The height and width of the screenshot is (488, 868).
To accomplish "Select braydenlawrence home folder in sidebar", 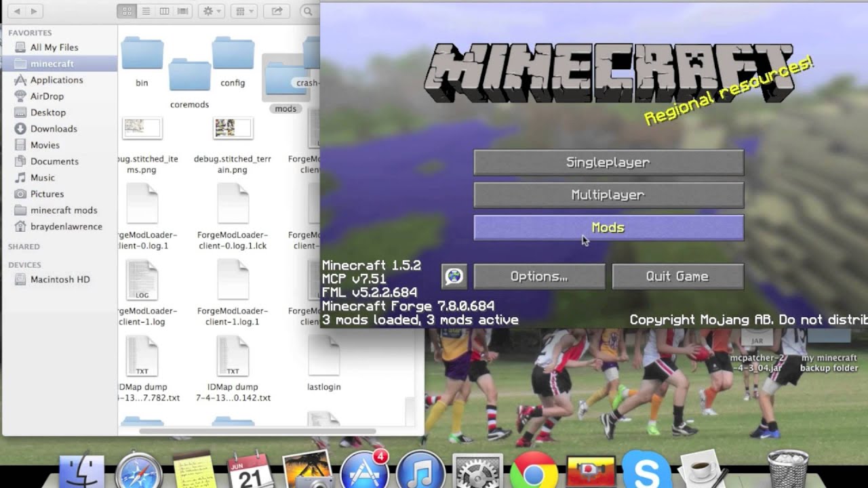I will coord(66,226).
